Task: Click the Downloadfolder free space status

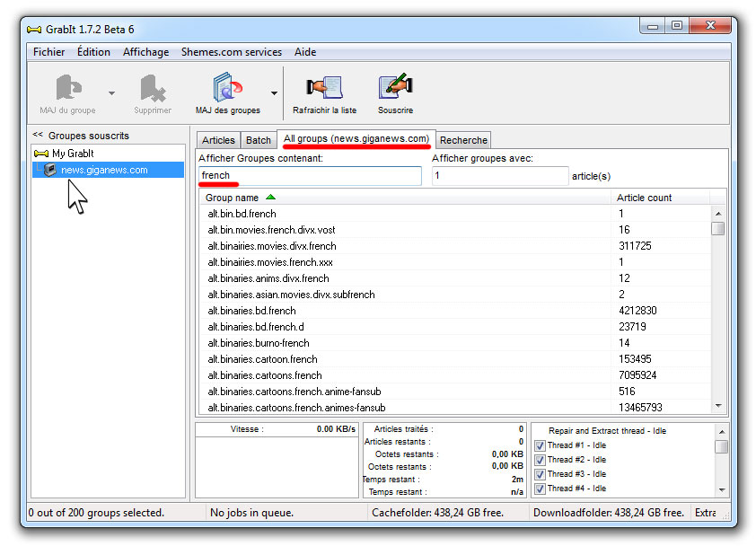Action: tap(609, 513)
